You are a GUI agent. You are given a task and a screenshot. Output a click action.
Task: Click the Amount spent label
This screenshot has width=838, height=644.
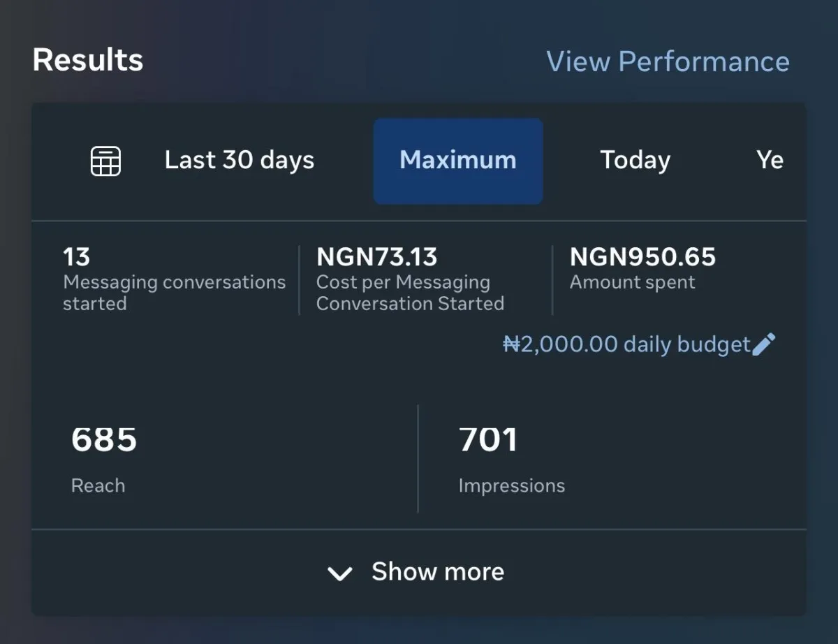point(633,282)
